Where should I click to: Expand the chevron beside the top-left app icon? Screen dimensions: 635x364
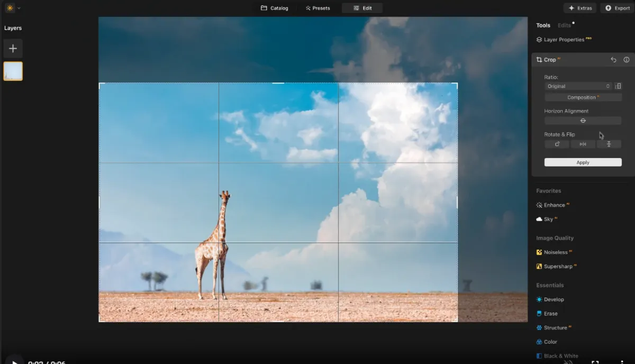20,8
